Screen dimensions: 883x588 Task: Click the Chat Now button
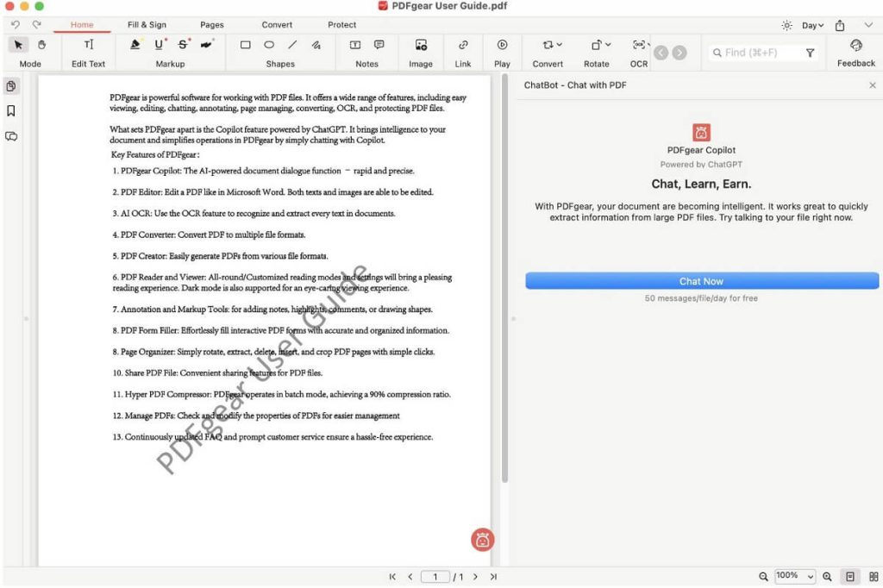tap(702, 281)
